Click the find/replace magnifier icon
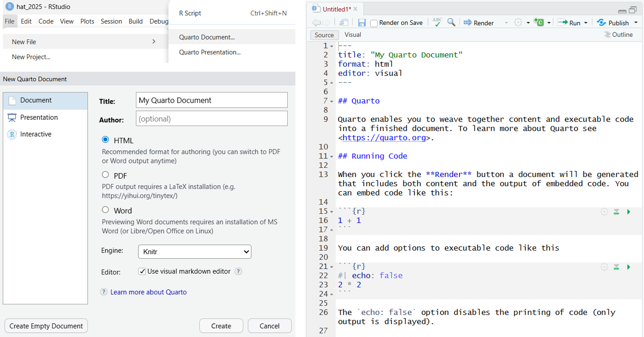Screen dimensions: 644x337 pyautogui.click(x=451, y=22)
